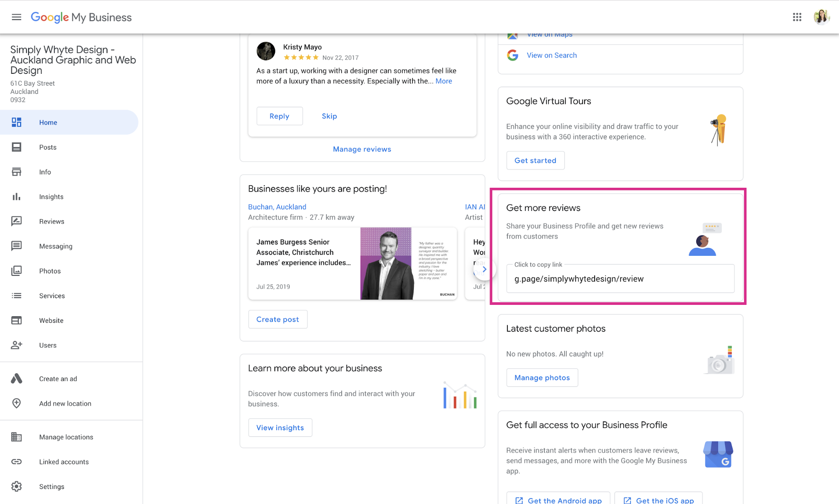Click Get the Android app button
This screenshot has width=839, height=504.
click(558, 499)
